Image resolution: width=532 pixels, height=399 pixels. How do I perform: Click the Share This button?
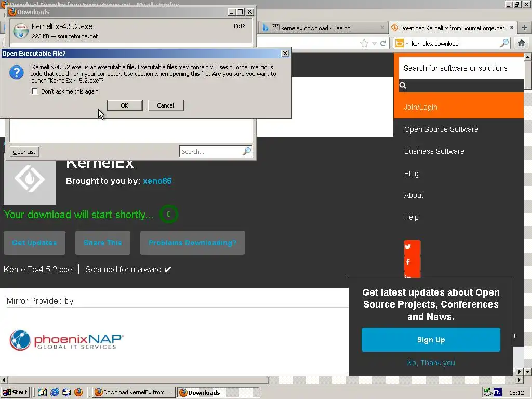click(x=103, y=243)
